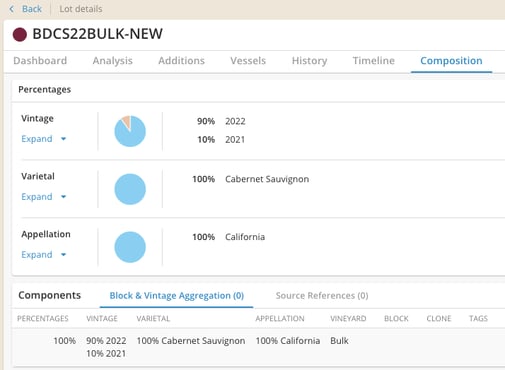This screenshot has height=370, width=505.
Task: Go to the Vessels tab
Action: coord(248,61)
